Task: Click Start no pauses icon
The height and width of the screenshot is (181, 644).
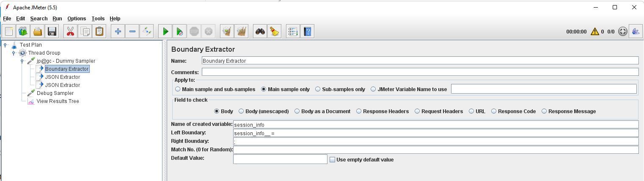Action: (x=180, y=31)
